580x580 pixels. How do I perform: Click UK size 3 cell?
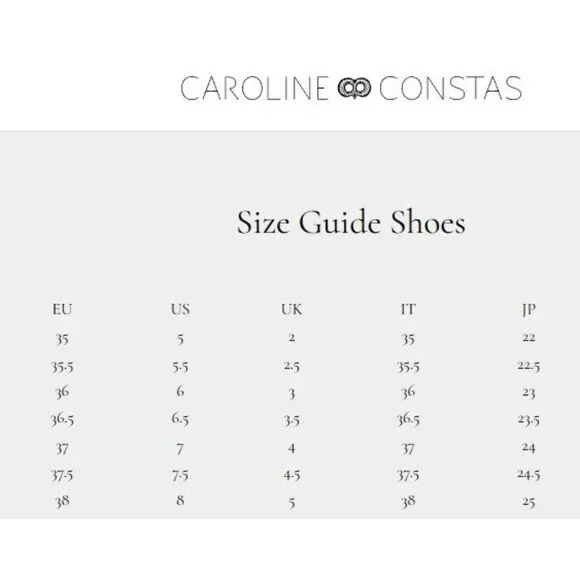coord(292,394)
